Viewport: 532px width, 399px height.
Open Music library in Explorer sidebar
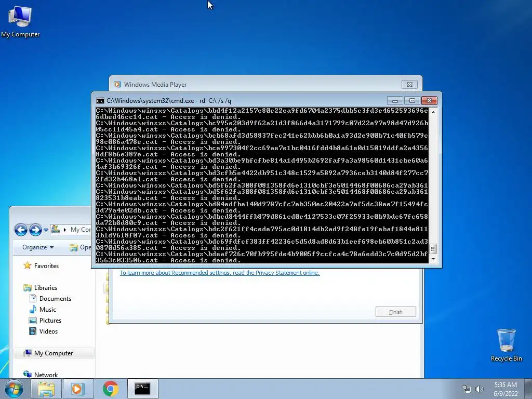click(43, 310)
